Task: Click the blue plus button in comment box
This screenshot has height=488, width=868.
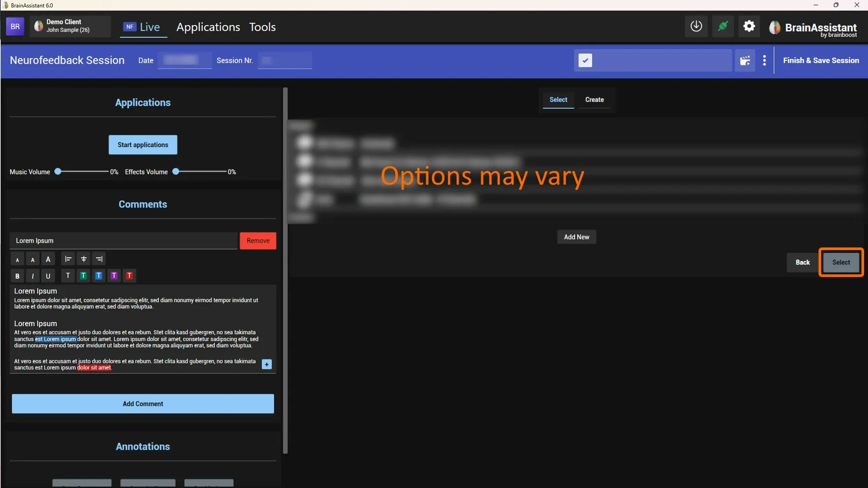Action: (x=266, y=364)
